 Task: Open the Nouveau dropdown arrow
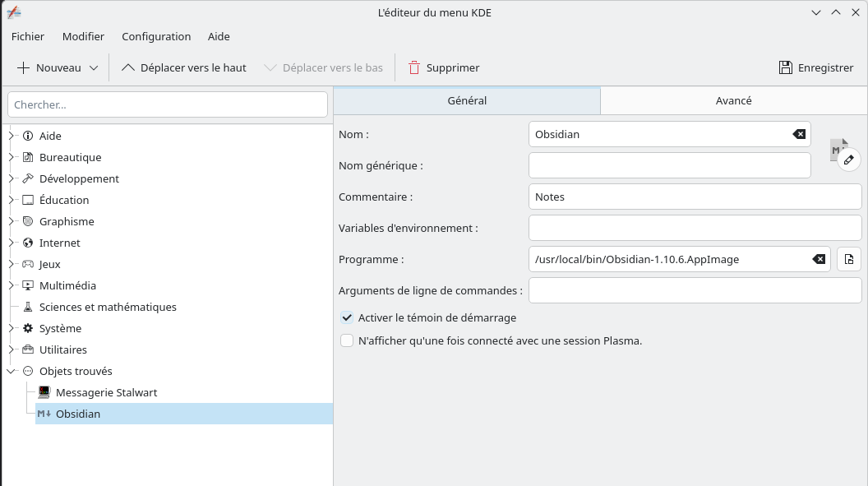click(94, 67)
